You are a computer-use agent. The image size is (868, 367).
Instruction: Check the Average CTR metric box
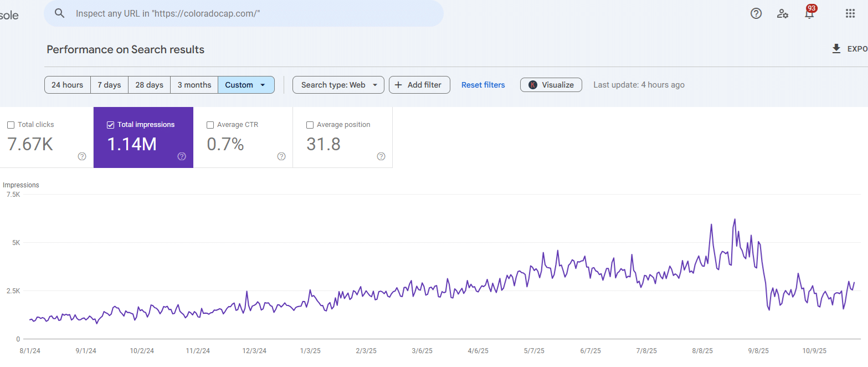coord(210,125)
